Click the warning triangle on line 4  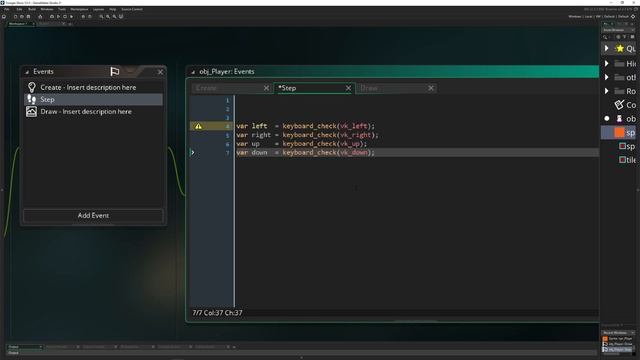[x=198, y=126]
